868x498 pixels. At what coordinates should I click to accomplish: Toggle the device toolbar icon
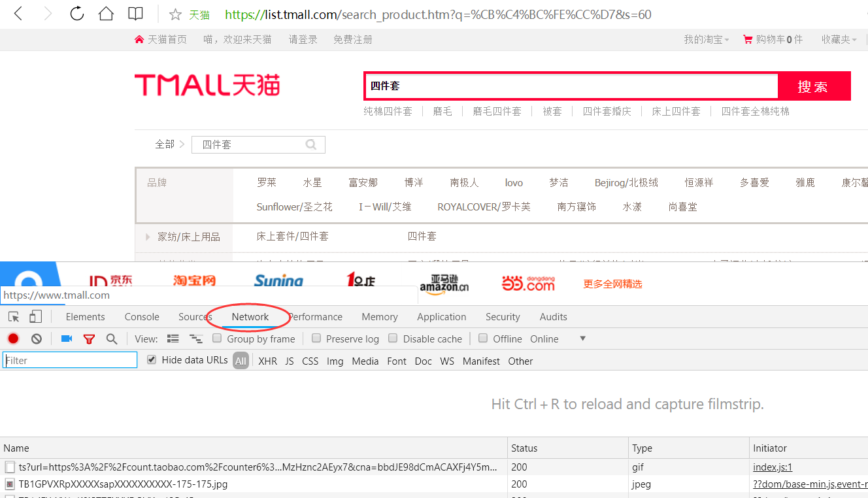point(35,317)
